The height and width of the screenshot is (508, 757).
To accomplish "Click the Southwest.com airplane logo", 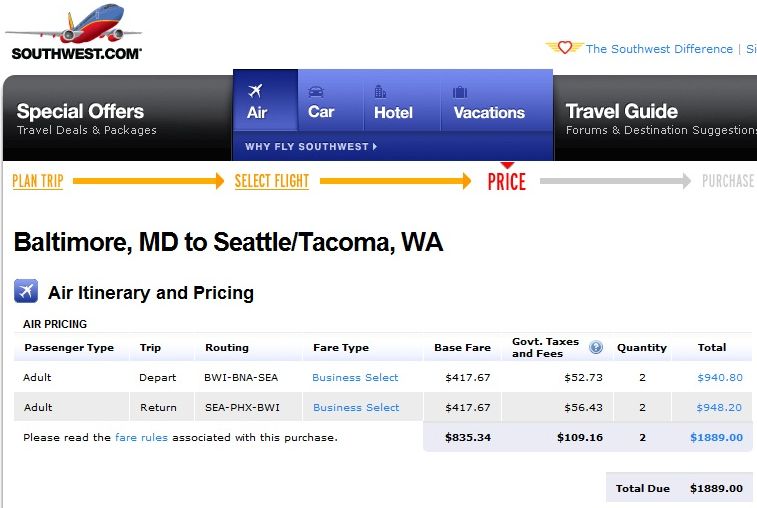I will pyautogui.click(x=73, y=33).
